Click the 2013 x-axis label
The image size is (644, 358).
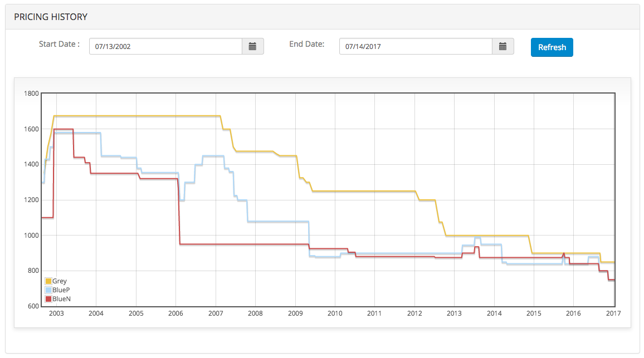click(x=454, y=313)
